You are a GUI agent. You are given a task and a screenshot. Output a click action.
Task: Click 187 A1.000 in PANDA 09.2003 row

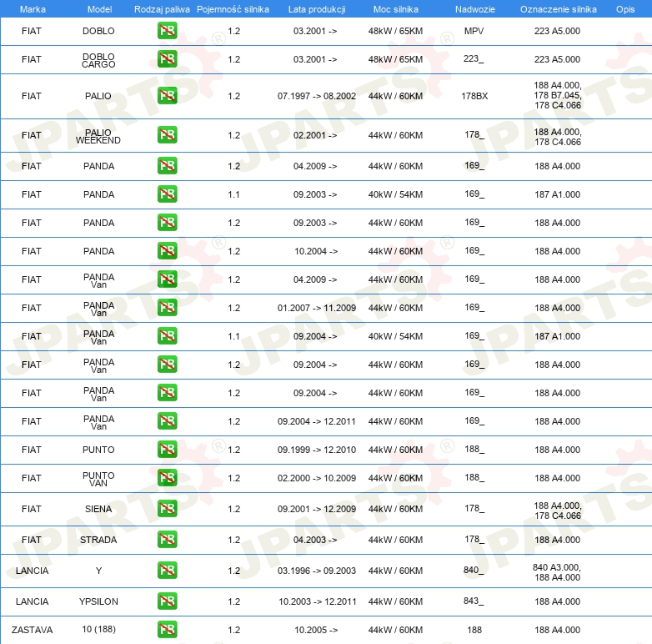[x=557, y=194]
